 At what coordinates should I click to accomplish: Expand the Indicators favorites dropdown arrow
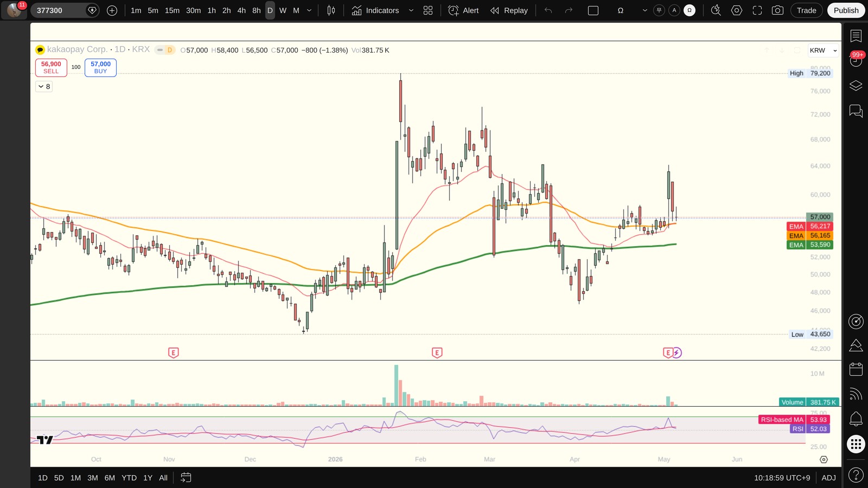[x=411, y=10]
